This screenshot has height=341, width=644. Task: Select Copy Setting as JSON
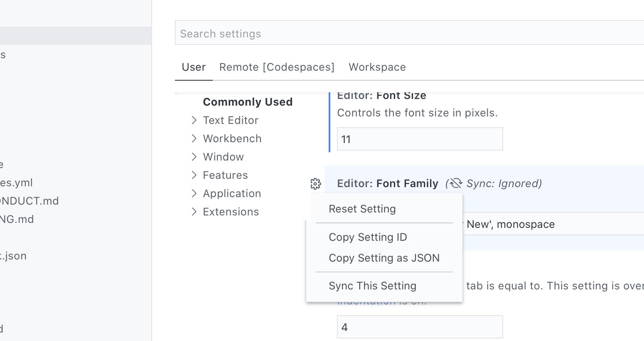pyautogui.click(x=384, y=258)
